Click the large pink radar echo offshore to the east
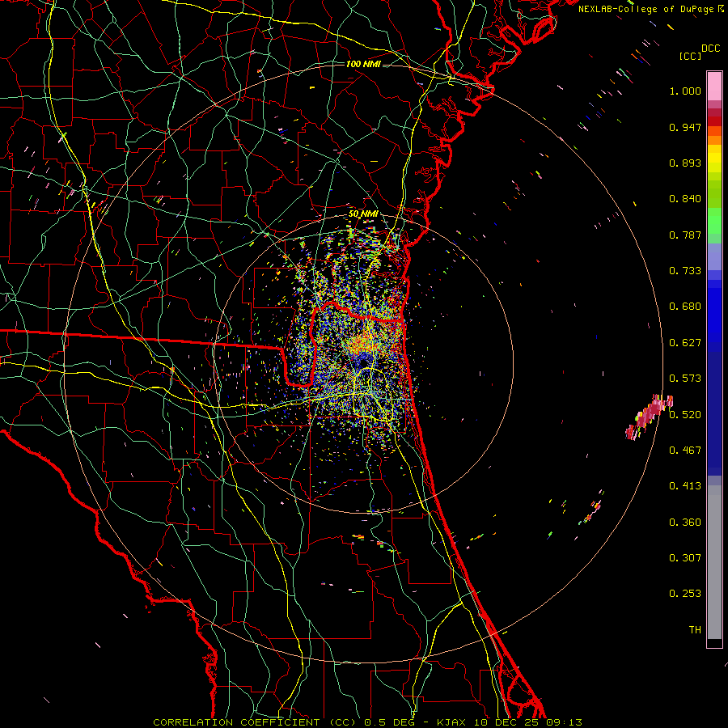Viewport: 728px width, 728px height. (x=649, y=417)
